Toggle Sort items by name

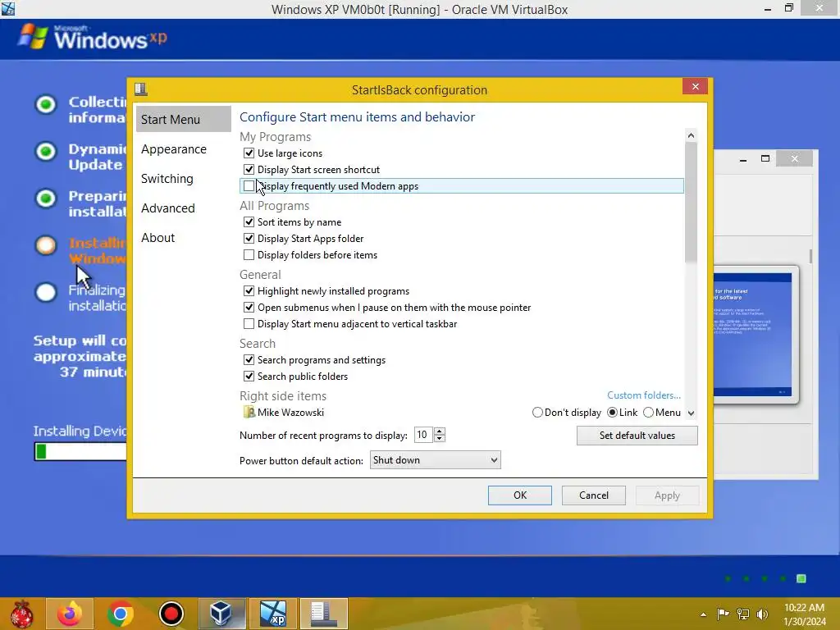(x=249, y=221)
